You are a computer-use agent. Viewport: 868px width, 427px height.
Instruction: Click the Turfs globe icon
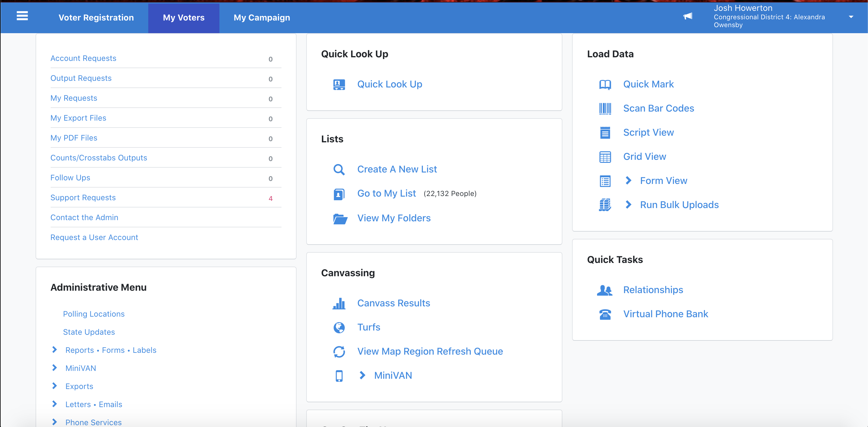(339, 327)
